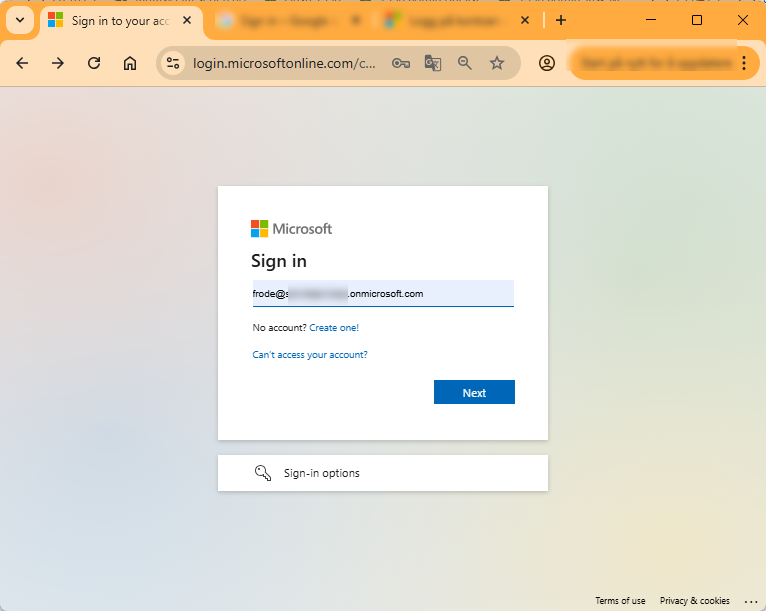Image resolution: width=766 pixels, height=611 pixels.
Task: Reload the Microsoft login page
Action: coord(94,63)
